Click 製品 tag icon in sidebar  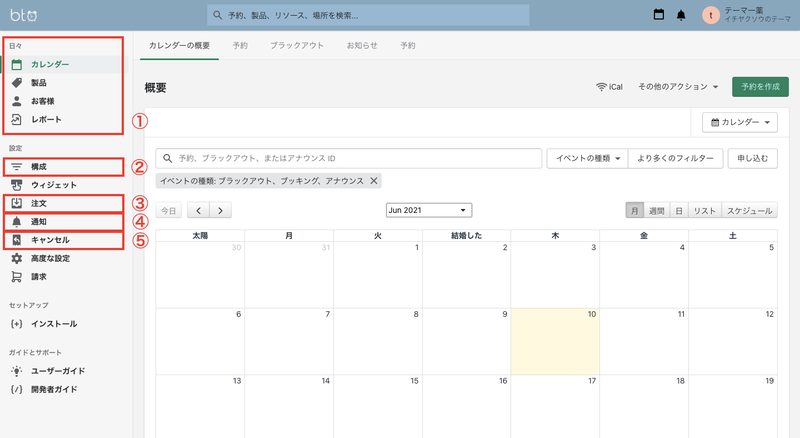17,83
